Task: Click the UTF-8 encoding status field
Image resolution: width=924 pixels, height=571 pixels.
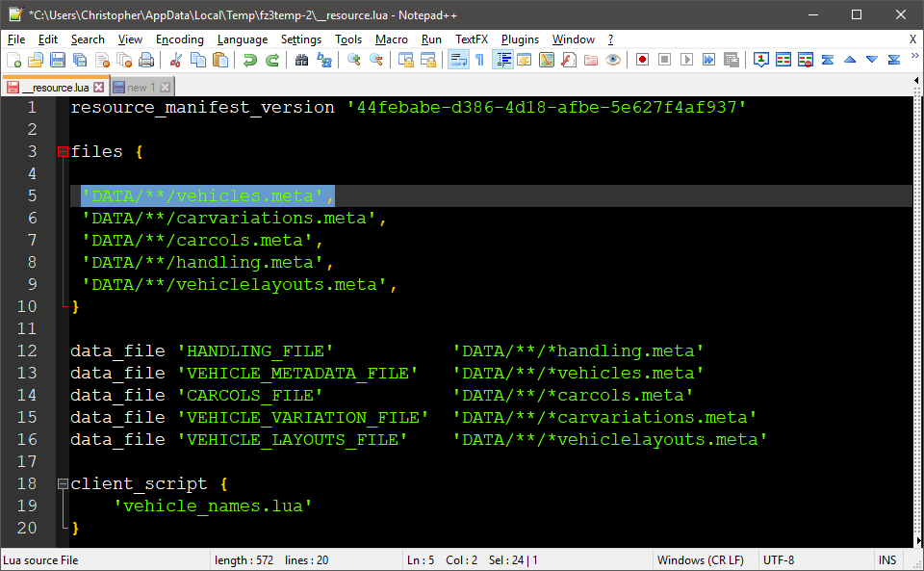Action: [779, 559]
